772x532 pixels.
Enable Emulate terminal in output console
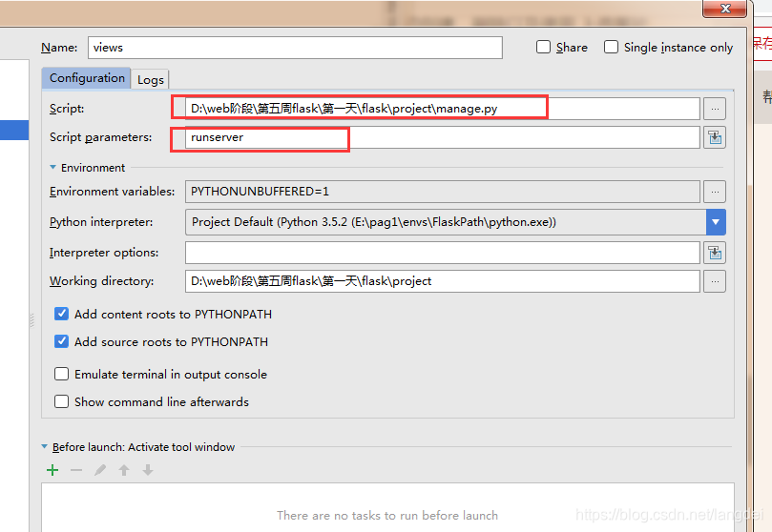coord(61,374)
